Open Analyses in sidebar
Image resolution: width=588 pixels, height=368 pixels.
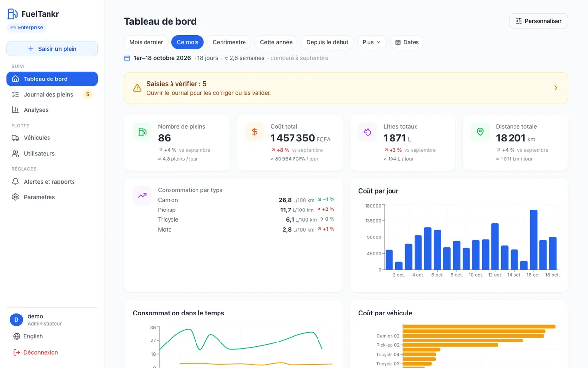52,110
